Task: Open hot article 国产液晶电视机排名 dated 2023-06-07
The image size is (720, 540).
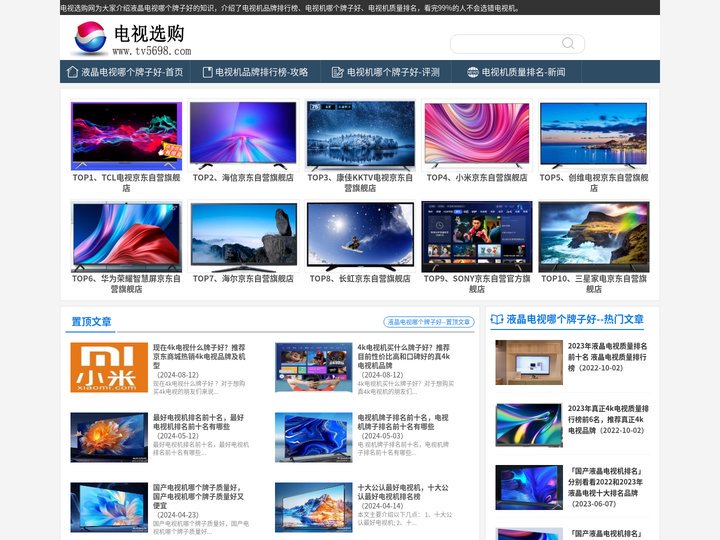Action: point(605,487)
